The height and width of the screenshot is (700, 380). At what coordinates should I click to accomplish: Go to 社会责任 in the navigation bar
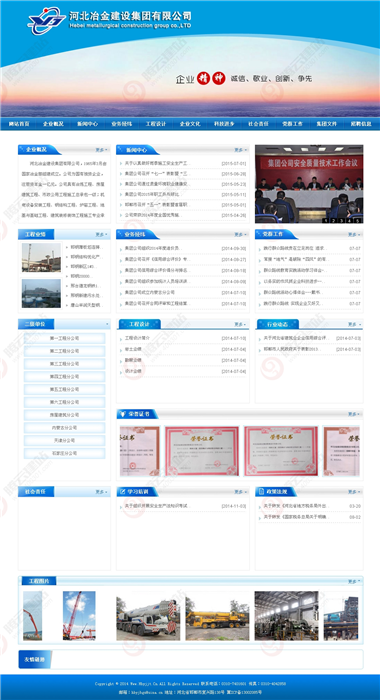[258, 124]
